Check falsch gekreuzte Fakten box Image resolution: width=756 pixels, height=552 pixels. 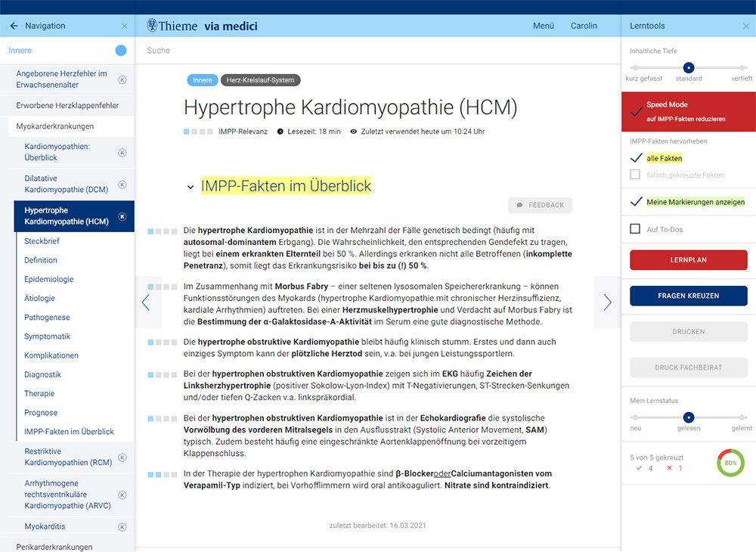[635, 175]
